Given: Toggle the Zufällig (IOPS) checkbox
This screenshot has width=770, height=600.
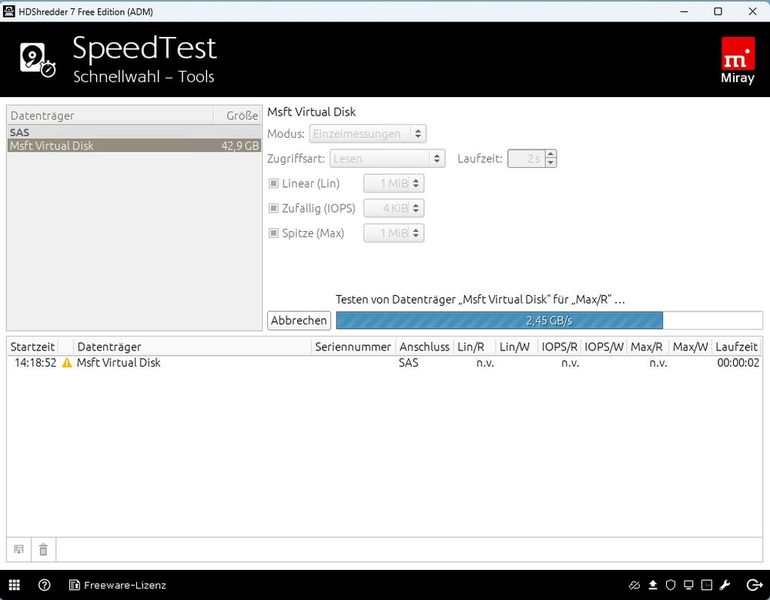Looking at the screenshot, I should pos(274,208).
